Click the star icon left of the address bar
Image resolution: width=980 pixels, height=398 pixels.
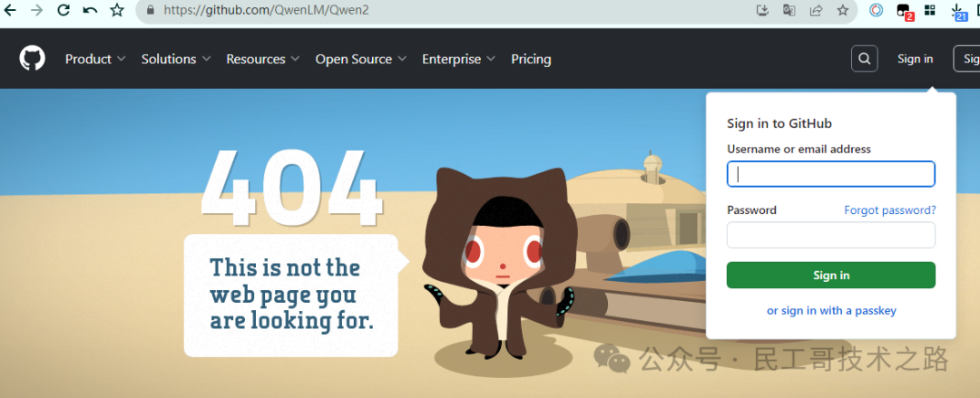tap(117, 10)
